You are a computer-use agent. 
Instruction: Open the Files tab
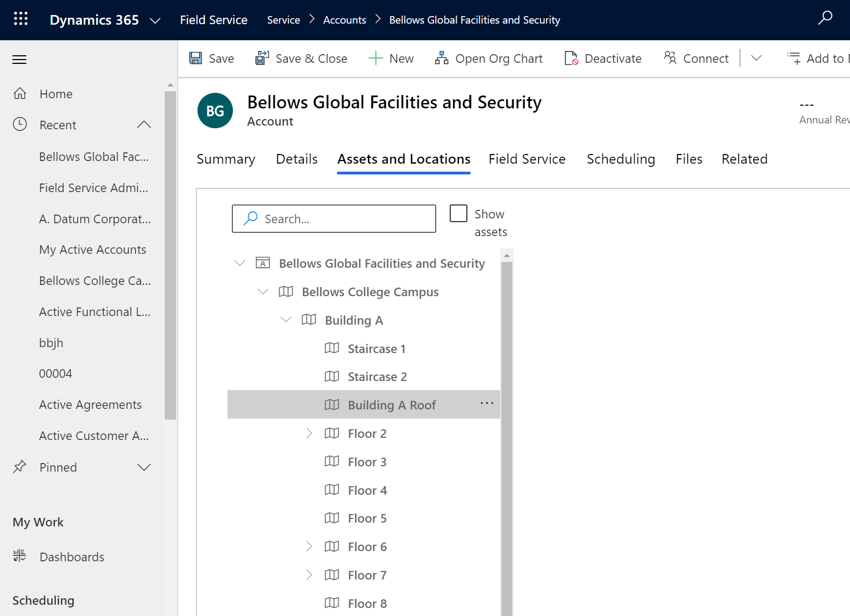tap(689, 159)
